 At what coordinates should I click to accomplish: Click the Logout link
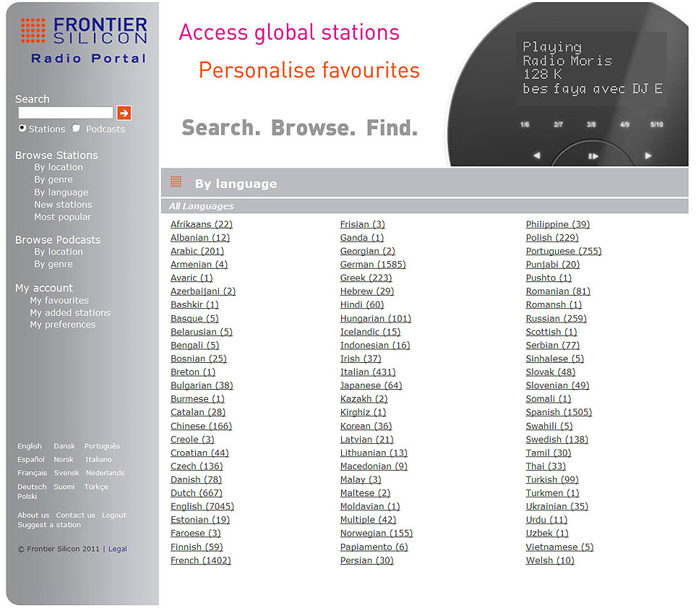[x=114, y=516]
